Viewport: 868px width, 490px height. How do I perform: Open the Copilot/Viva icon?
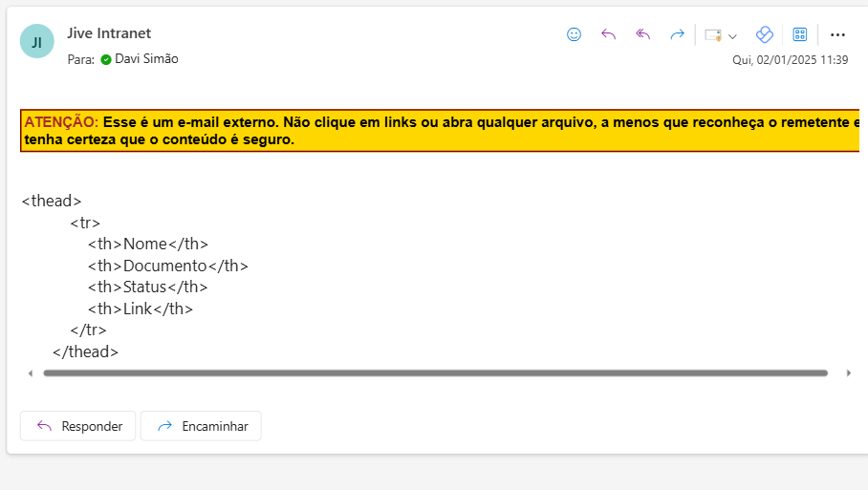point(765,34)
